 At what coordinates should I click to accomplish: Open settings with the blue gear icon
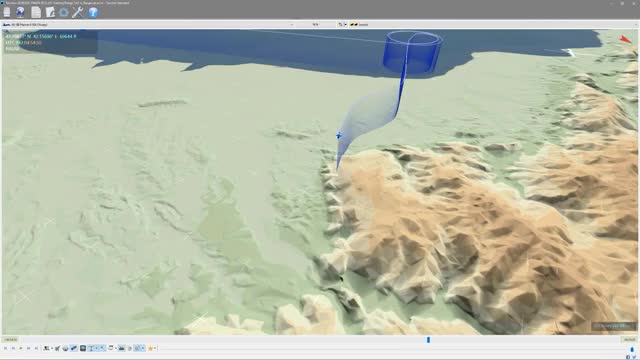click(x=64, y=12)
